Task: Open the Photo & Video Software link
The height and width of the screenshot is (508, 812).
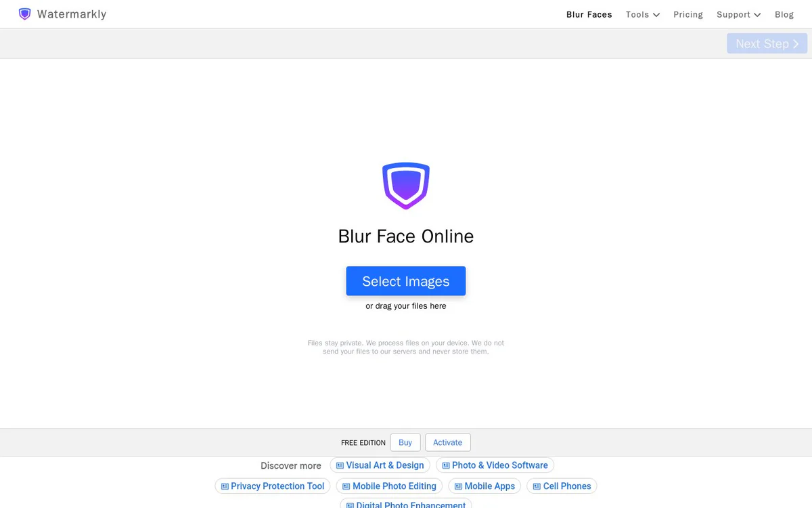Action: click(495, 465)
